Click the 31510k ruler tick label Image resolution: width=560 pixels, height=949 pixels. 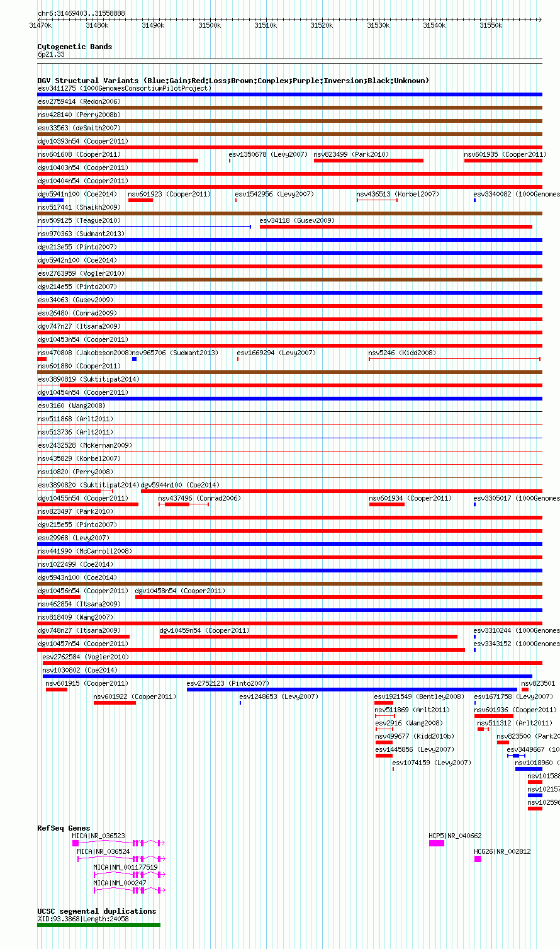pyautogui.click(x=266, y=25)
